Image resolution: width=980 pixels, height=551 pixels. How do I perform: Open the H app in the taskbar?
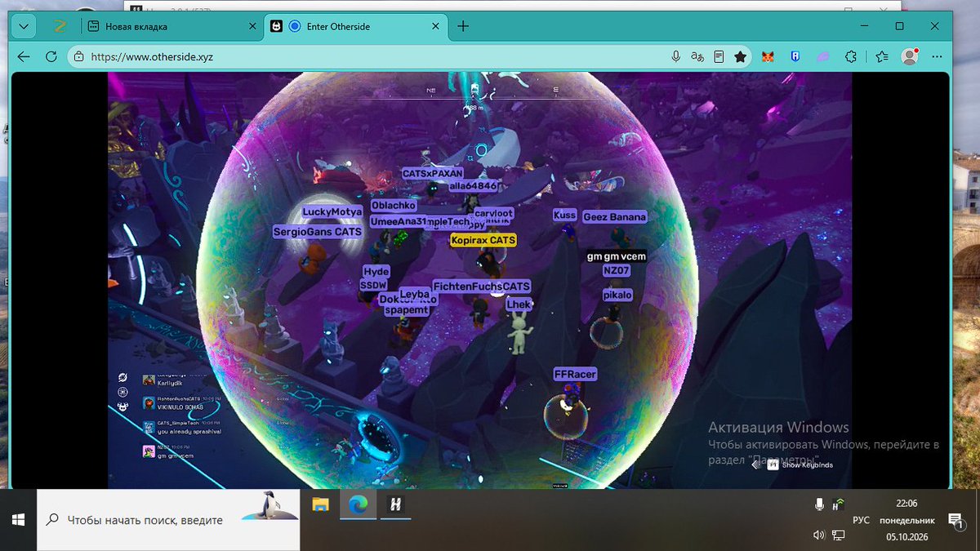(394, 505)
